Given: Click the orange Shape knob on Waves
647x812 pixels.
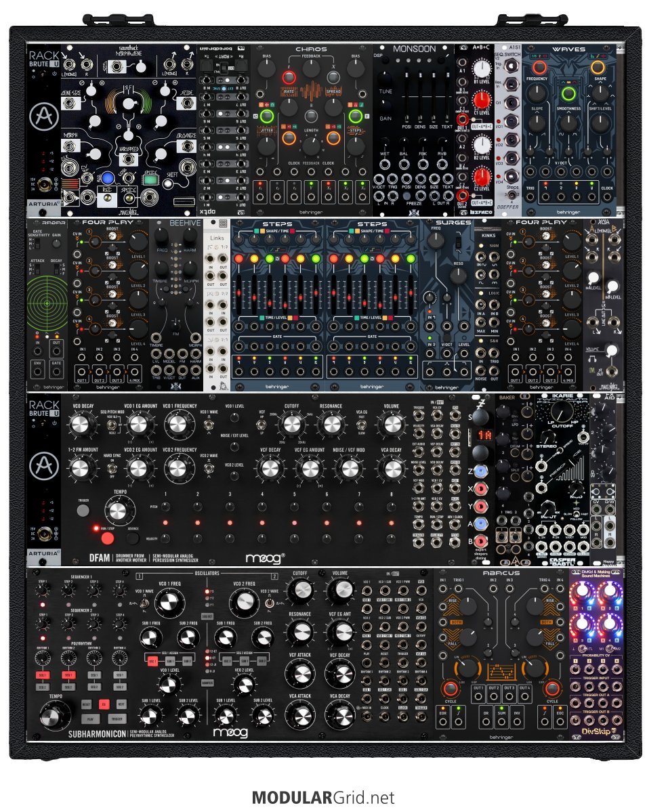Looking at the screenshot, I should coord(597,68).
